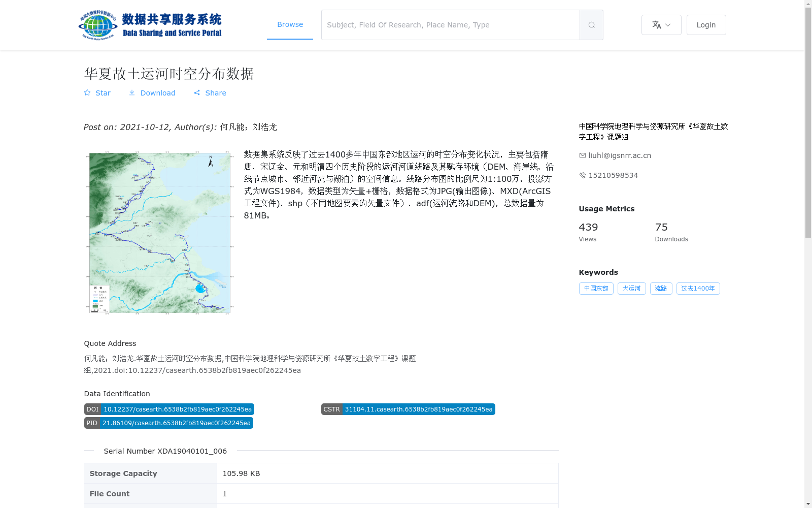Click the DOI identifier badge
The height and width of the screenshot is (508, 812).
coord(169,409)
